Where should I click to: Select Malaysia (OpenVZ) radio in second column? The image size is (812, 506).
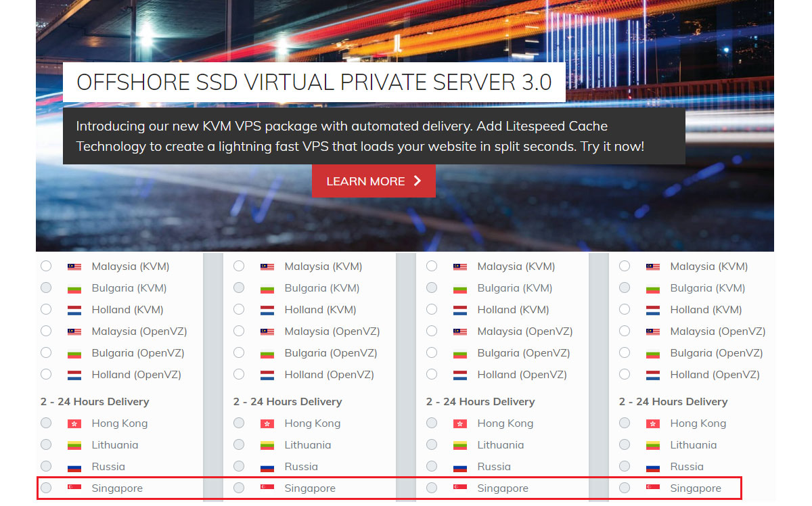click(239, 331)
